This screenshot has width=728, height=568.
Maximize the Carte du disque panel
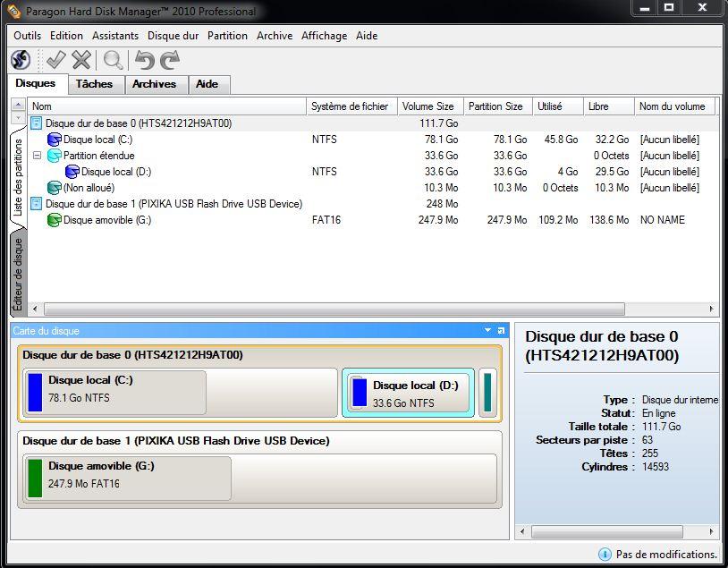click(x=501, y=331)
